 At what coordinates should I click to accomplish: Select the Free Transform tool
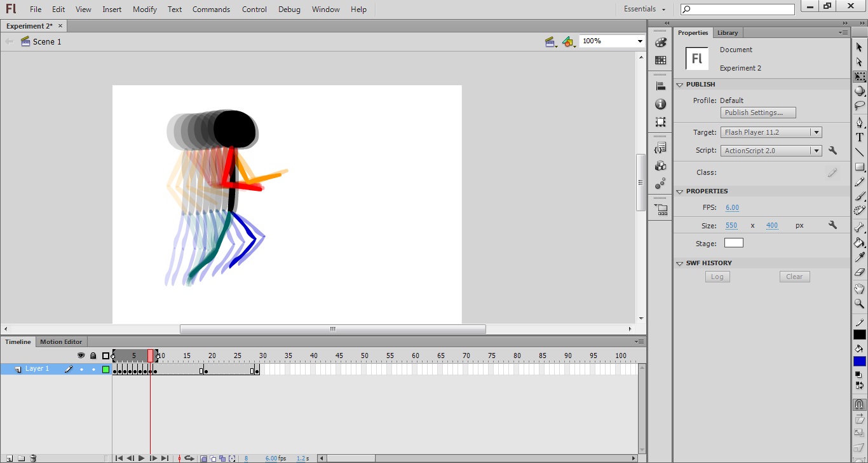tap(860, 75)
